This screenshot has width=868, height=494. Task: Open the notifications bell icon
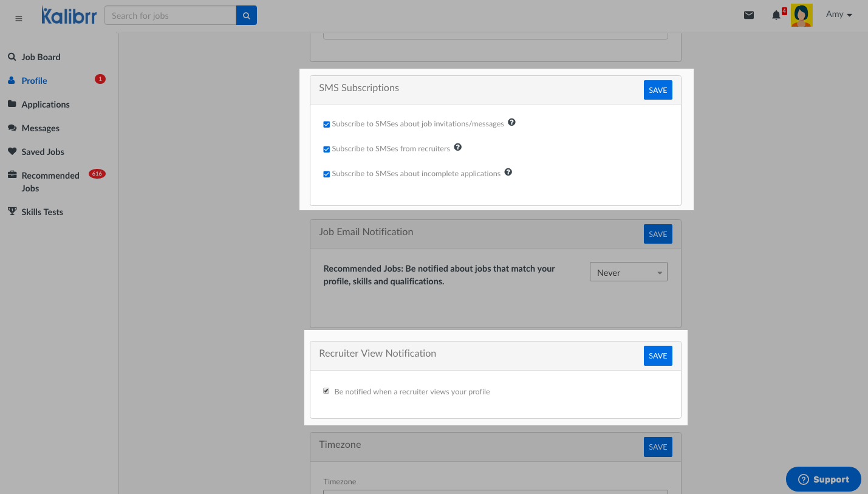(776, 15)
